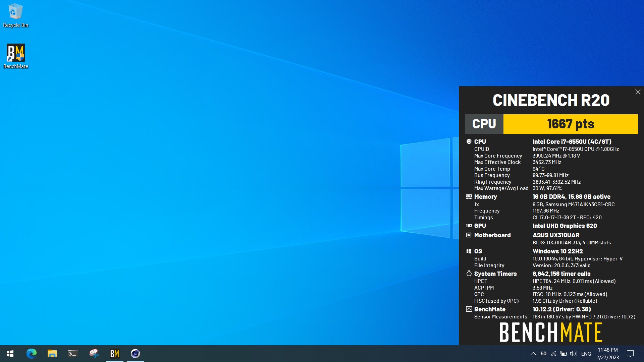
Task: Show hidden system tray icons
Action: (x=533, y=354)
